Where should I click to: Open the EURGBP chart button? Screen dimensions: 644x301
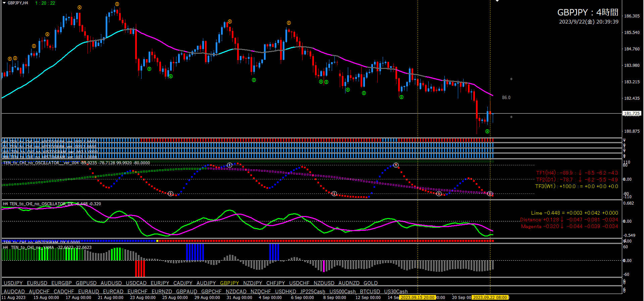pos(61,283)
